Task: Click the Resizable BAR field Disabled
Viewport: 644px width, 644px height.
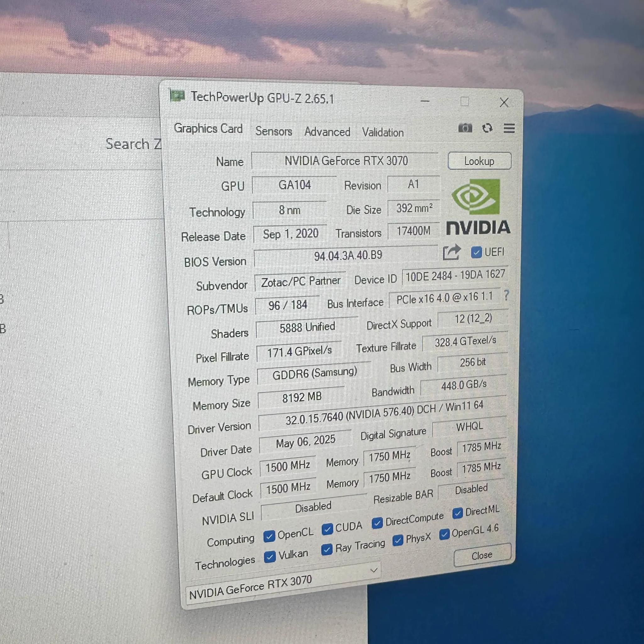Action: [x=471, y=489]
